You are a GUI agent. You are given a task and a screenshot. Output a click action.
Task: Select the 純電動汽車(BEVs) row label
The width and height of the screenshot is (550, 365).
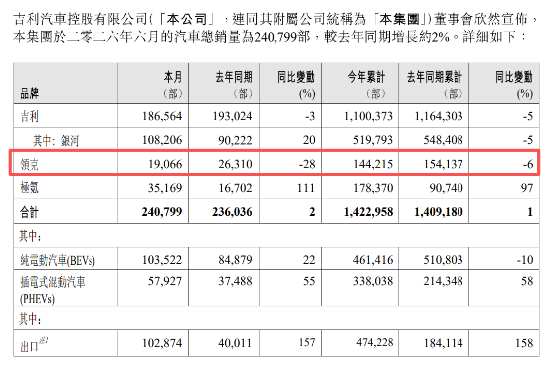(x=58, y=260)
